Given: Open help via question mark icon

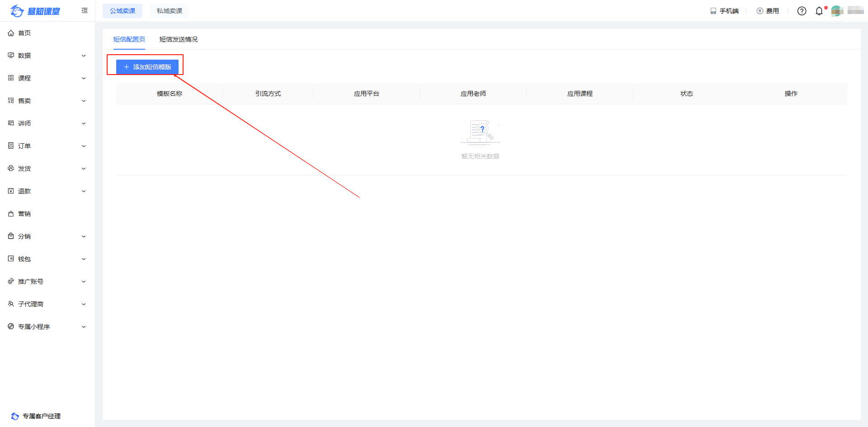Looking at the screenshot, I should (x=802, y=11).
